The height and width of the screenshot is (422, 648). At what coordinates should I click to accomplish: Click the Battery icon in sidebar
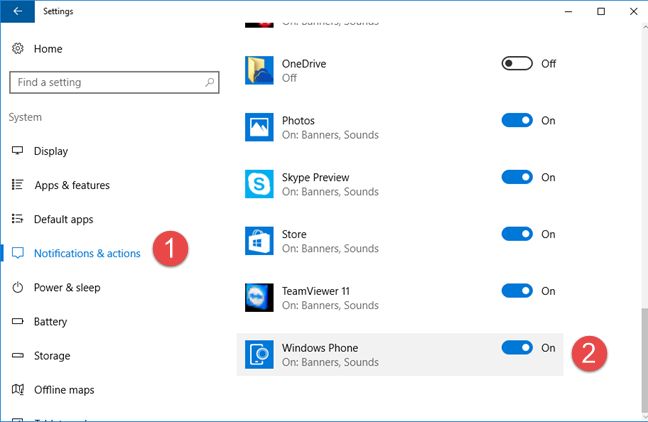click(x=17, y=321)
